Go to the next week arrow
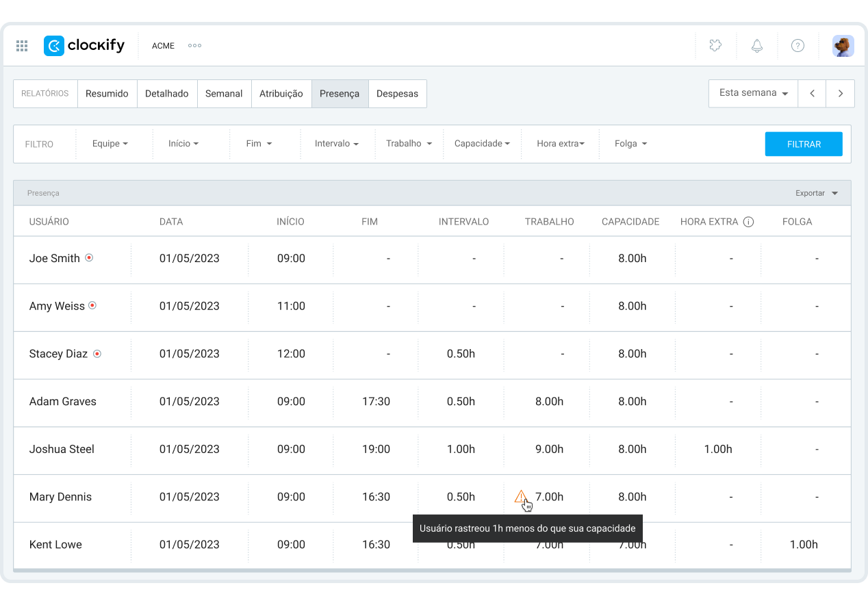The width and height of the screenshot is (868, 605). click(840, 93)
